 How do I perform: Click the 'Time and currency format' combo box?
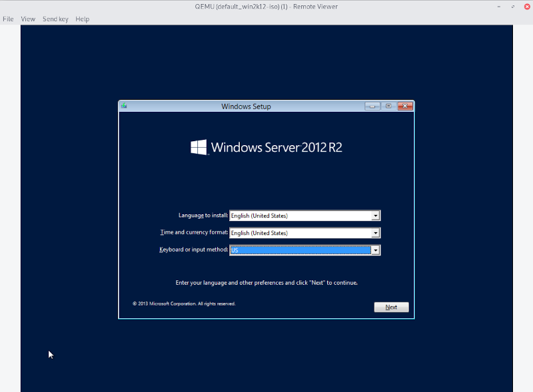300,232
